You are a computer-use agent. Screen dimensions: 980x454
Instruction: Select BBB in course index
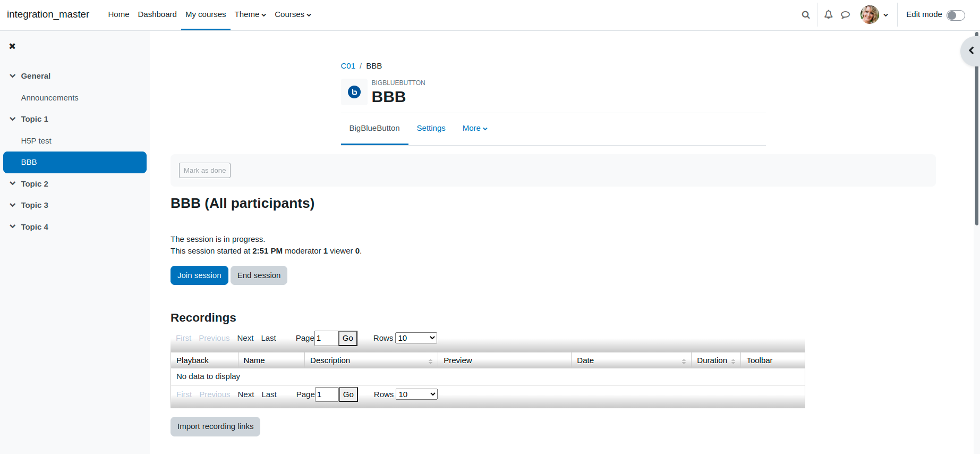(75, 162)
